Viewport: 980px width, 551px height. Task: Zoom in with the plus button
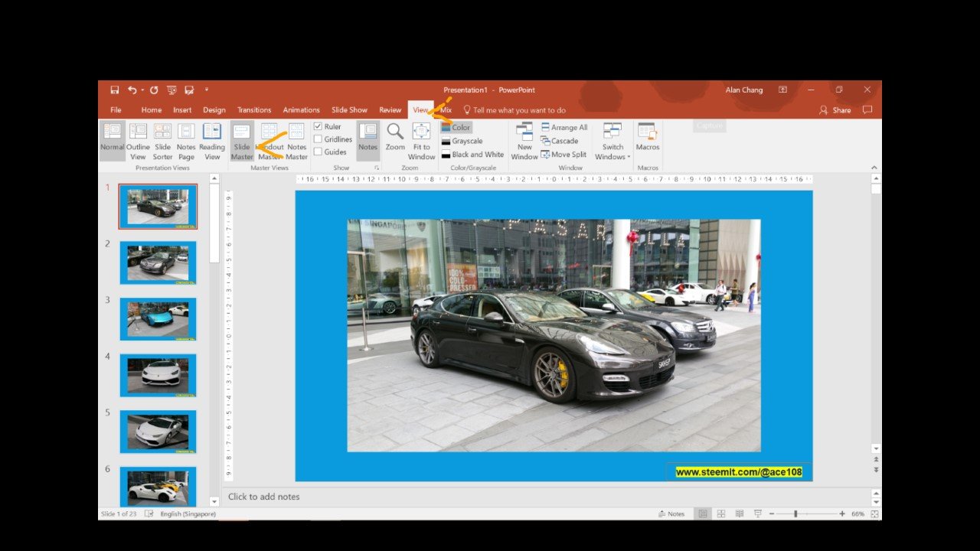coord(842,514)
